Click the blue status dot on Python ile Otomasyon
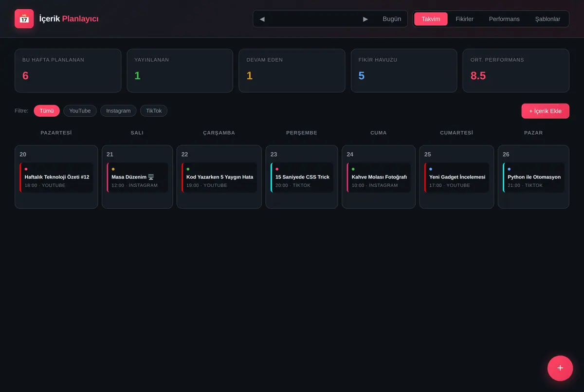The image size is (584, 392). pos(510,169)
